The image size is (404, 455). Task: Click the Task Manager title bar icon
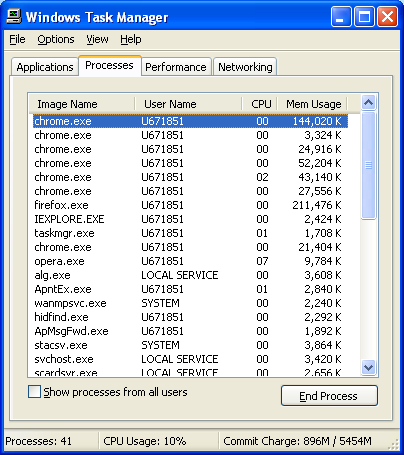click(x=14, y=16)
